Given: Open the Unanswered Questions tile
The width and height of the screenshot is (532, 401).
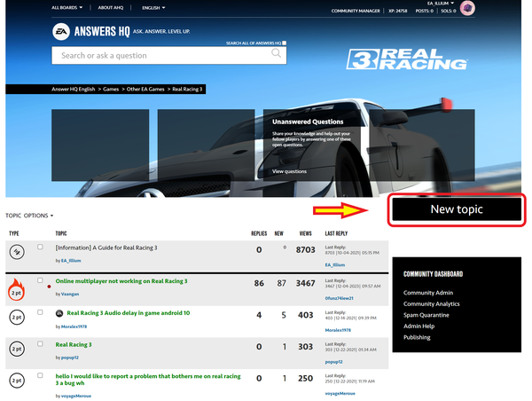Looking at the screenshot, I should click(x=312, y=145).
